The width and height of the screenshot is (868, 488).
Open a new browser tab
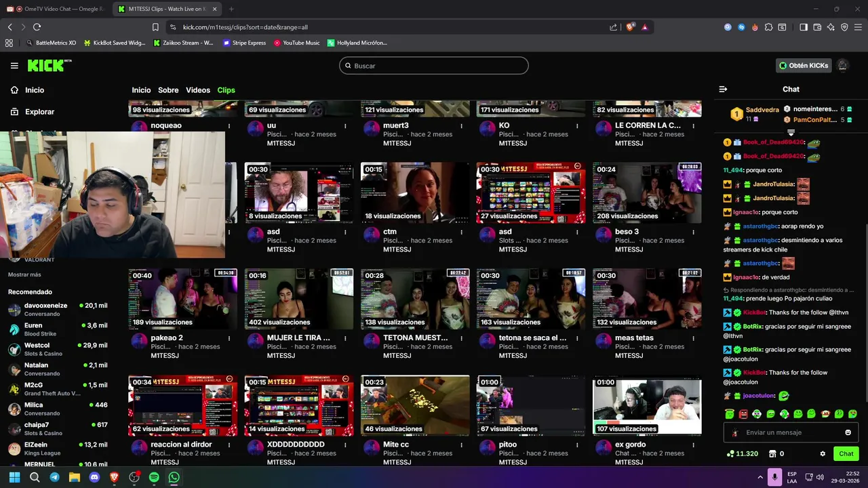pyautogui.click(x=231, y=9)
